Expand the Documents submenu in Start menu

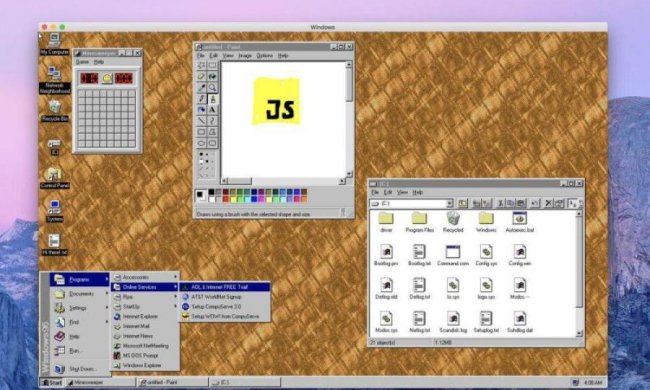[80, 294]
